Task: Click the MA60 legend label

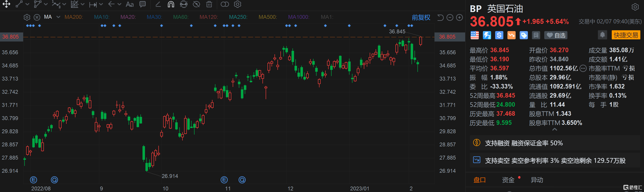Action: (x=181, y=17)
